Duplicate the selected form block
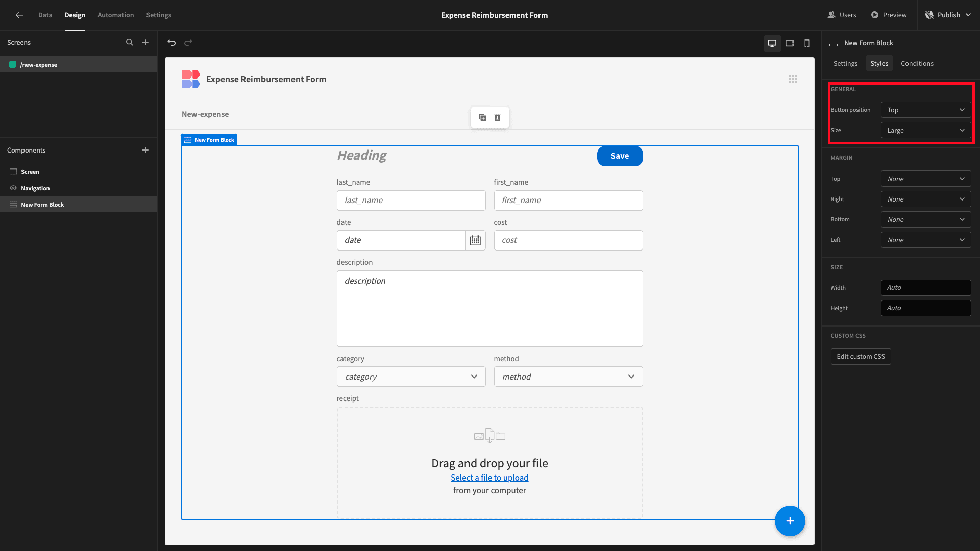The image size is (980, 551). 482,117
